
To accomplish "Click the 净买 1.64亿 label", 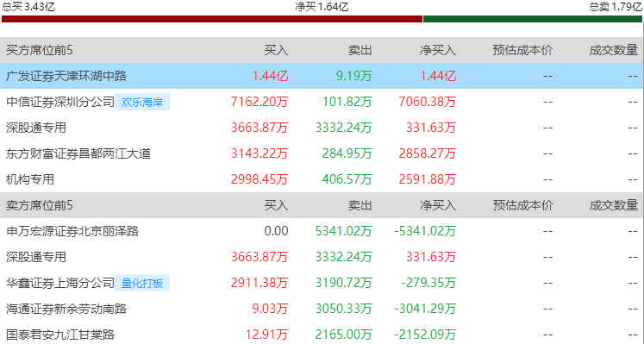I will point(322,6).
